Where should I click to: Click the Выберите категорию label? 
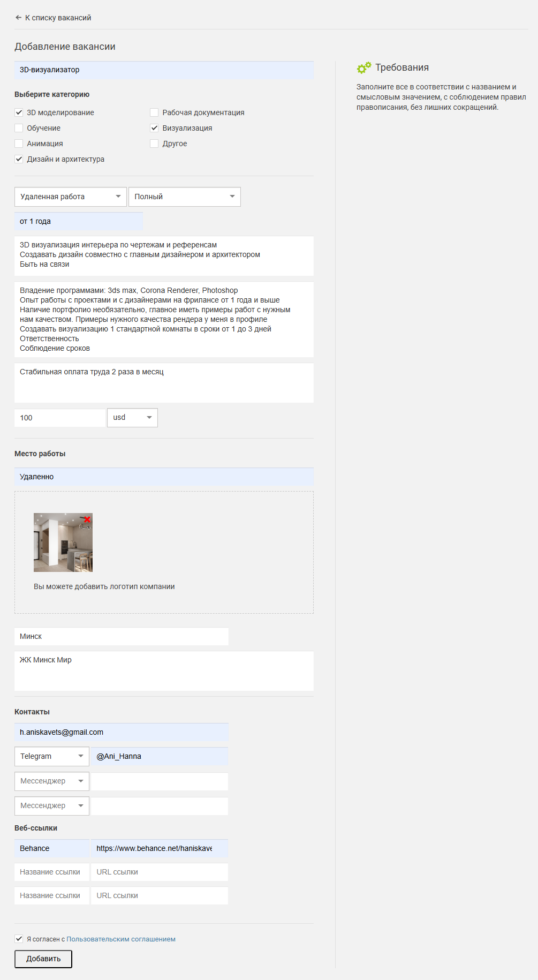[x=52, y=94]
